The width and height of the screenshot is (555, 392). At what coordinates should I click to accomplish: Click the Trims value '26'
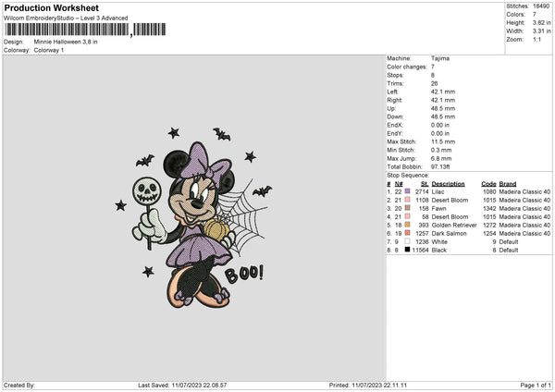[435, 83]
